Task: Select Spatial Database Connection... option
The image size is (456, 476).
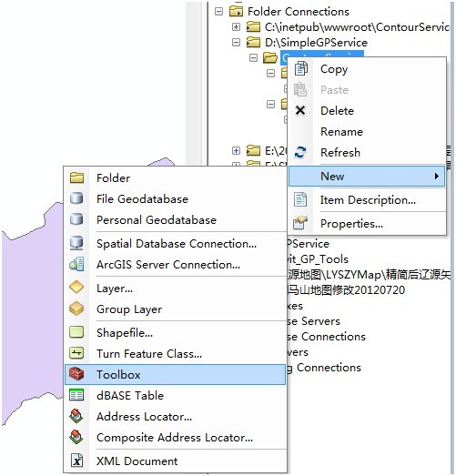Action: (x=175, y=244)
